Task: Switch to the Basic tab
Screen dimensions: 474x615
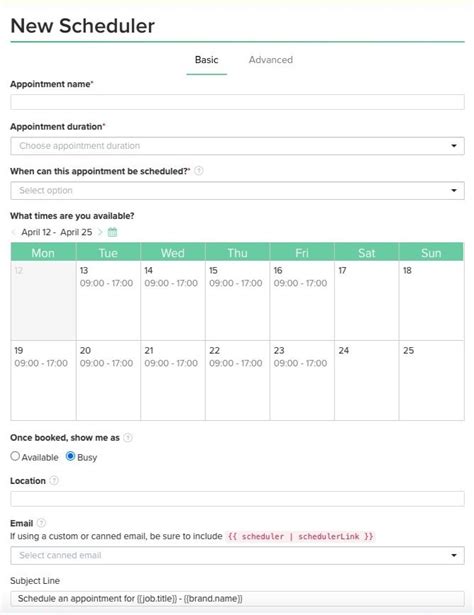Action: pyautogui.click(x=207, y=60)
